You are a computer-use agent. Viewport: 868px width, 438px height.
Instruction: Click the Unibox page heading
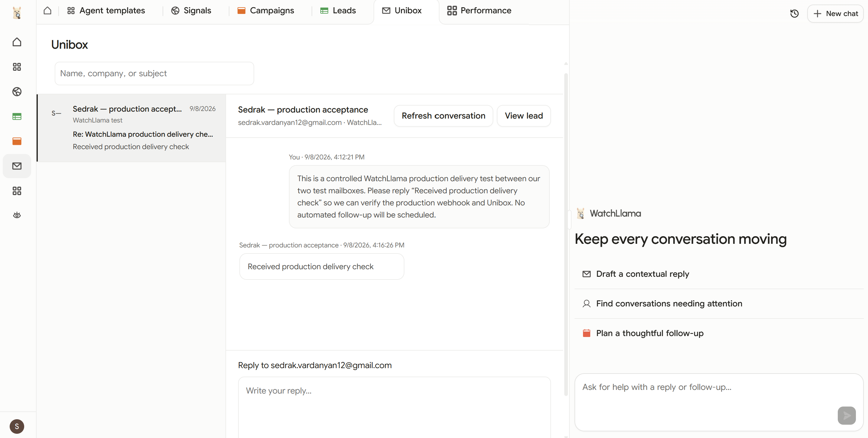click(x=70, y=44)
